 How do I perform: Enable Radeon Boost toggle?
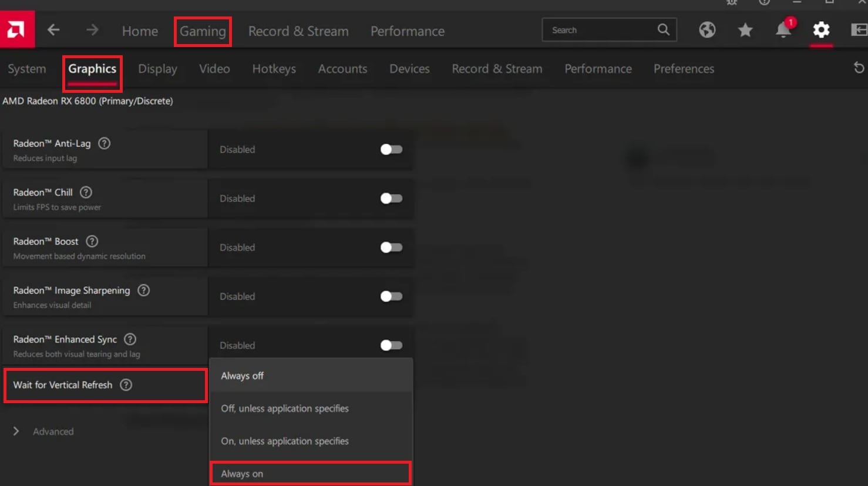[x=391, y=247]
